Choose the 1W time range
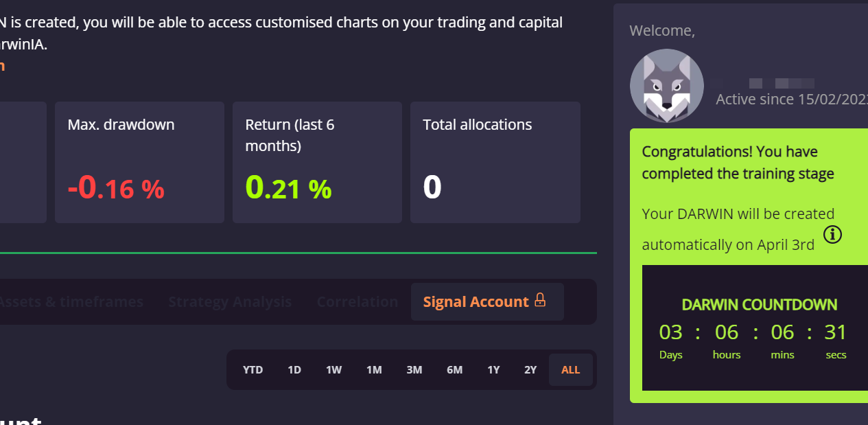 click(333, 369)
